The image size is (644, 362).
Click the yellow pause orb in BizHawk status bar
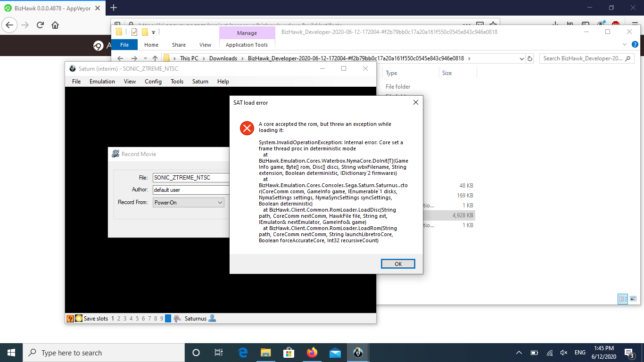click(x=79, y=319)
